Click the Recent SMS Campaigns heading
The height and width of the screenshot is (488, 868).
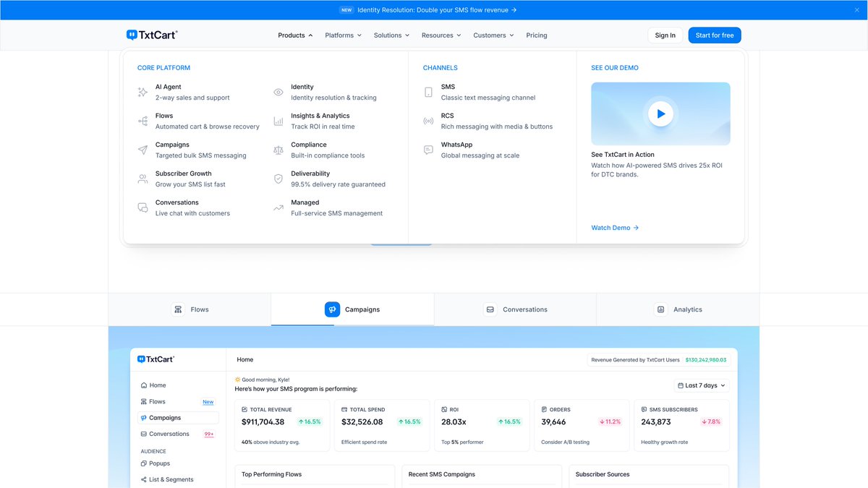pos(442,474)
